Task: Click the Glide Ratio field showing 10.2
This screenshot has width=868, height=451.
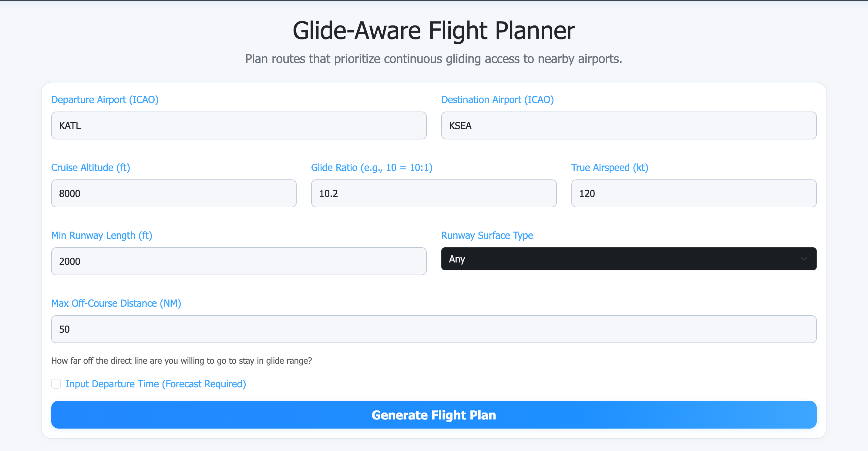Action: tap(433, 193)
